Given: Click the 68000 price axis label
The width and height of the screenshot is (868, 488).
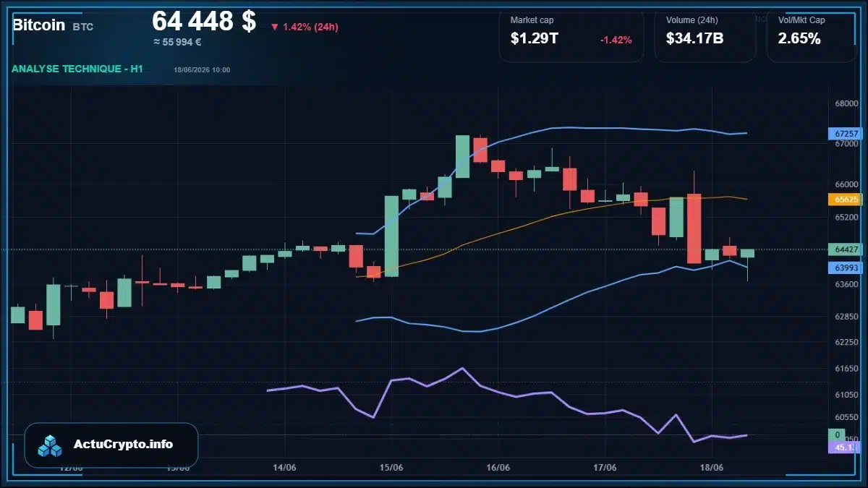Looking at the screenshot, I should 846,103.
